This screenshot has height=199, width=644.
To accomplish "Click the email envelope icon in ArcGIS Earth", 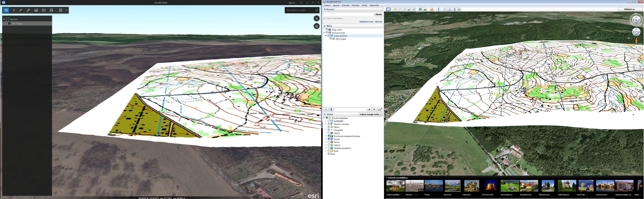I will [x=44, y=10].
